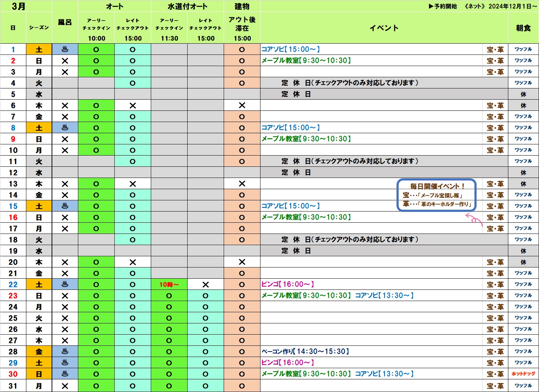Screen dimensions: 539x392
Task: Click the red "10時〜" cell on March 22
Action: click(169, 284)
